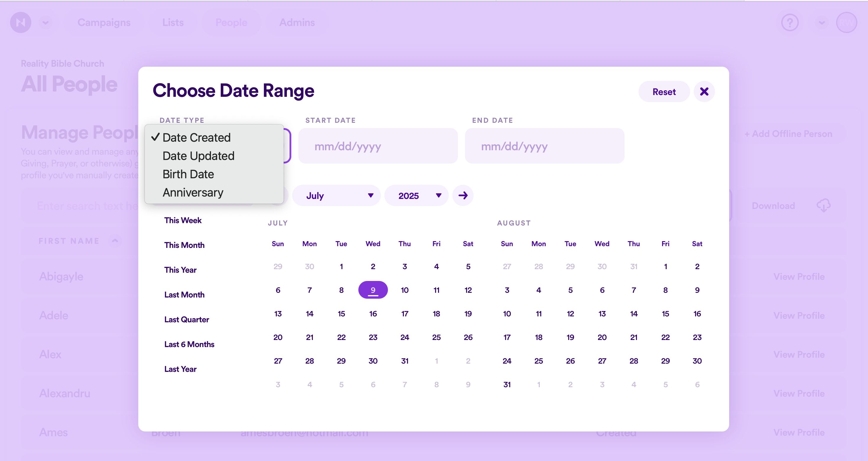Click Reality Bible Church breadcrumb
Image resolution: width=868 pixels, height=461 pixels.
tap(62, 63)
